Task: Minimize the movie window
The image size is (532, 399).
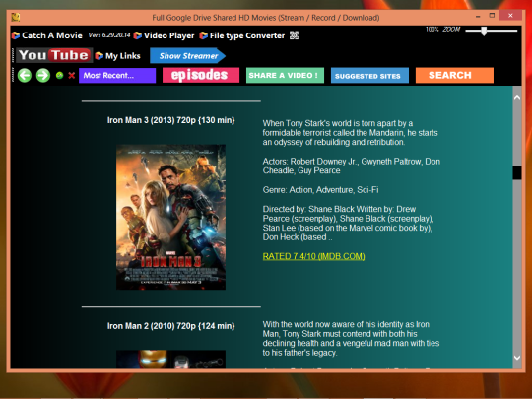Action: [478, 16]
